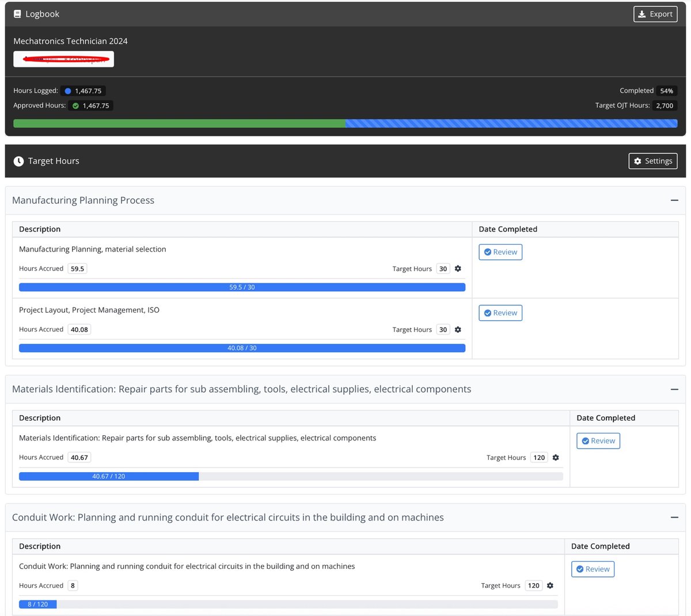691x616 pixels.
Task: Collapse the Manufacturing Planning Process section
Action: [x=674, y=200]
